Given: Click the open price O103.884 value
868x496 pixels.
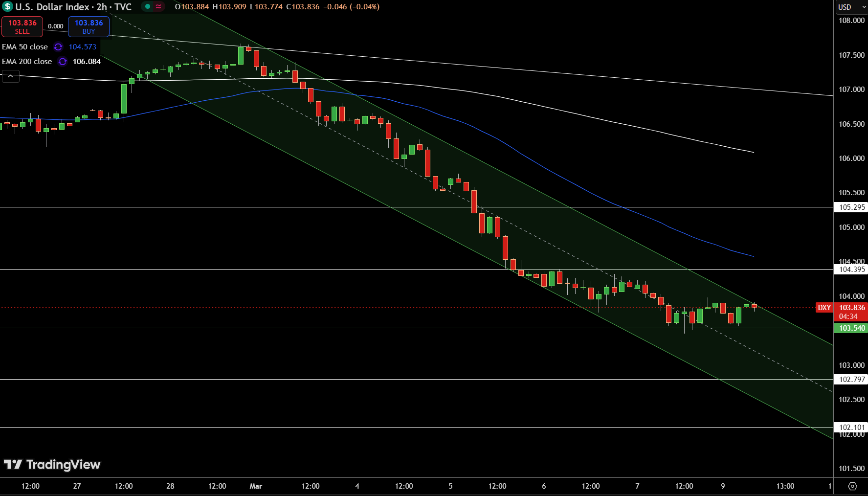Looking at the screenshot, I should (192, 7).
